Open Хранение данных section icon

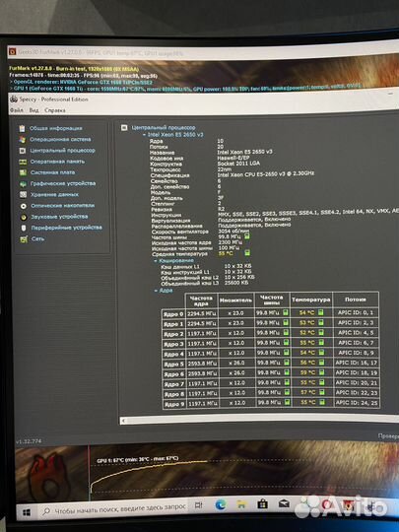pyautogui.click(x=23, y=195)
